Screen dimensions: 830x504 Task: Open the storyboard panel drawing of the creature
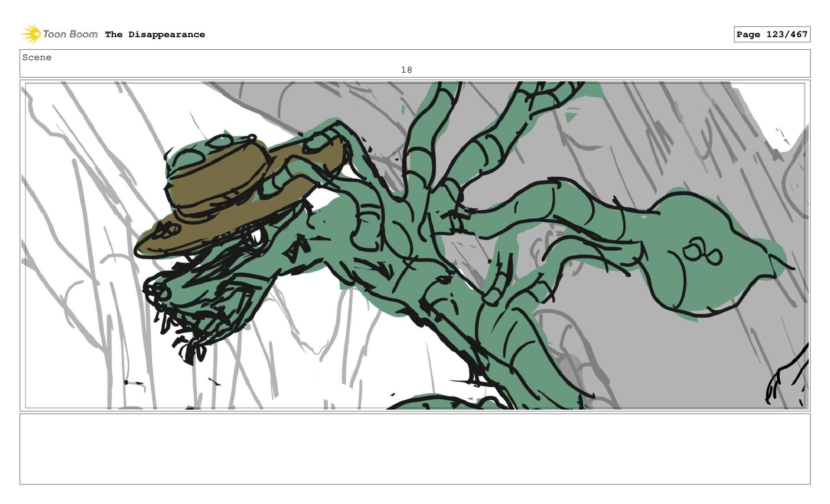415,245
